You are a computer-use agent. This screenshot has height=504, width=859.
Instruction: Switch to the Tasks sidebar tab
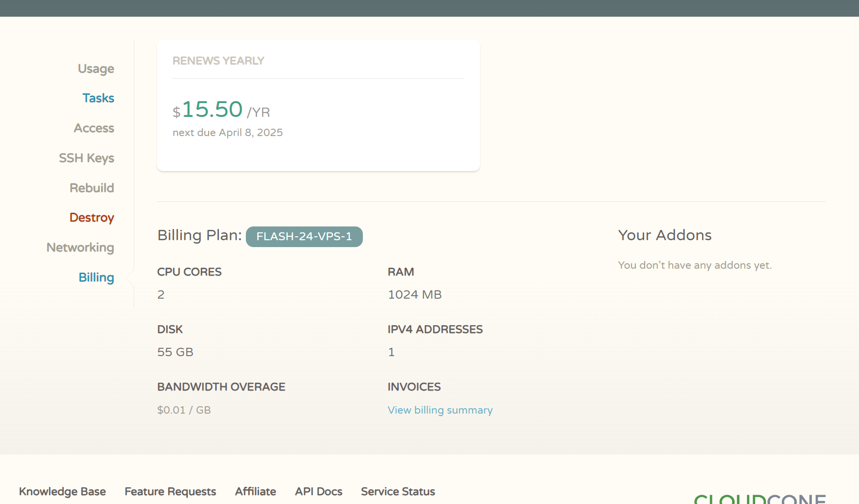[98, 98]
